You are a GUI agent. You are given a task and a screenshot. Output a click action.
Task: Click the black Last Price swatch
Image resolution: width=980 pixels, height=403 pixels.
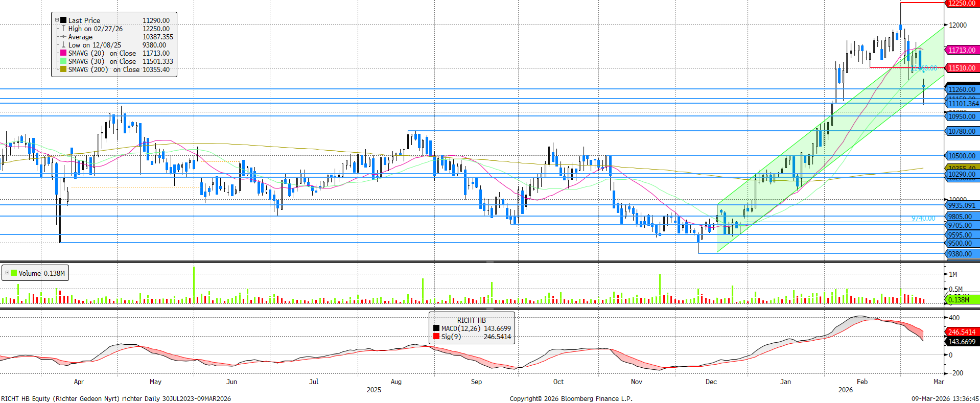63,20
